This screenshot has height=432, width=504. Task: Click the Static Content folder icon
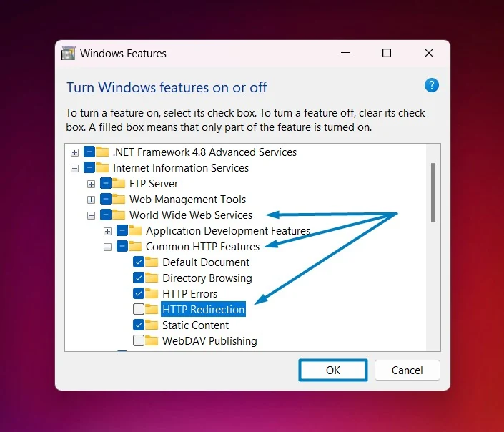[x=152, y=325]
